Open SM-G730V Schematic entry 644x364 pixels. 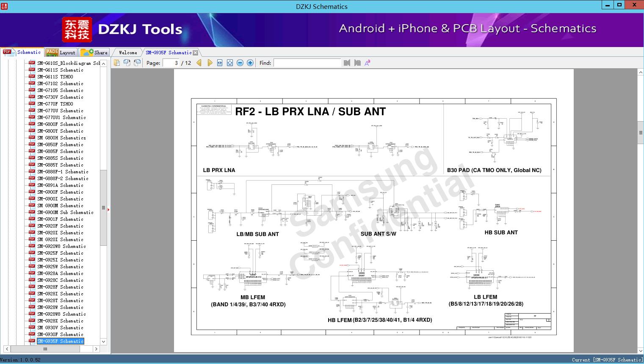pyautogui.click(x=60, y=97)
